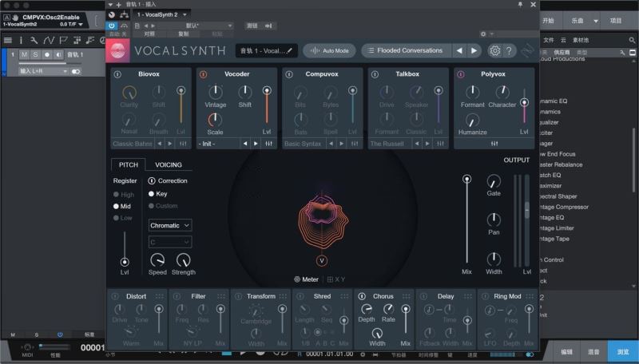Screen dimensions: 639x364
Task: Select previous Compuvox preset arrow
Action: [x=331, y=144]
